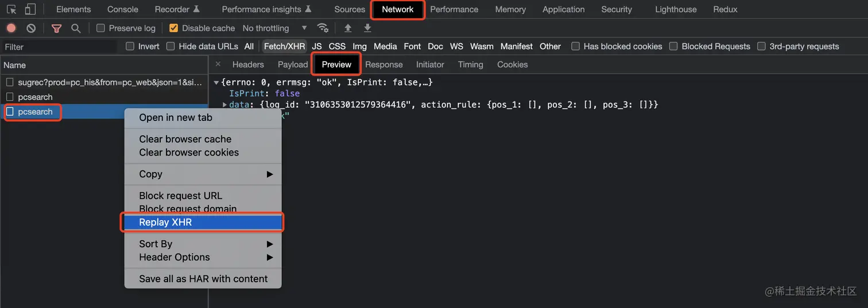Viewport: 868px width, 308px height.
Task: Select Clear browser cookies option
Action: pyautogui.click(x=203, y=153)
